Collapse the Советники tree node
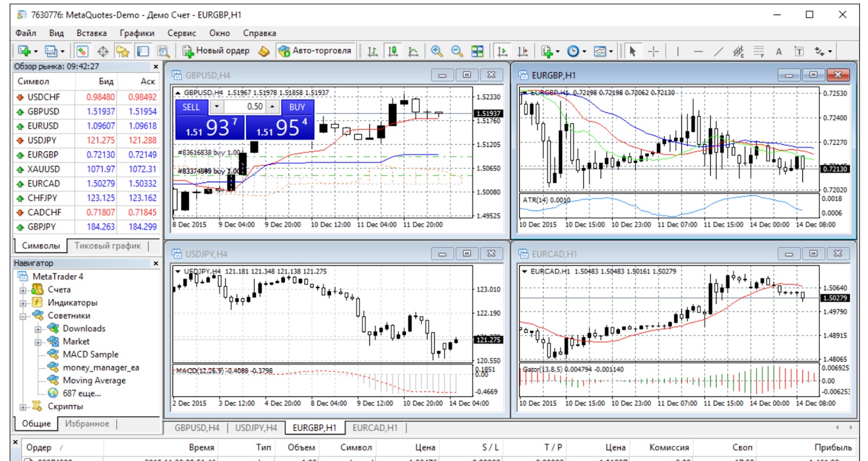The width and height of the screenshot is (868, 461). pyautogui.click(x=23, y=316)
